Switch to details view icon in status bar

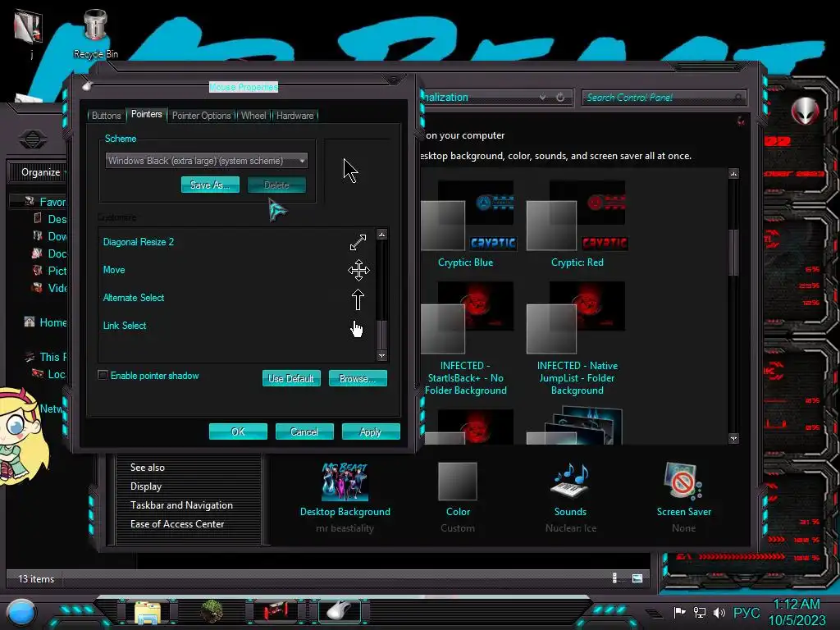pyautogui.click(x=615, y=577)
